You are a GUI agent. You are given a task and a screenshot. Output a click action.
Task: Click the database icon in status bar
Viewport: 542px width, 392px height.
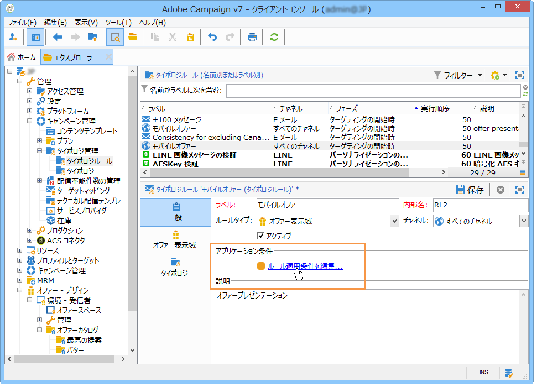click(x=508, y=373)
